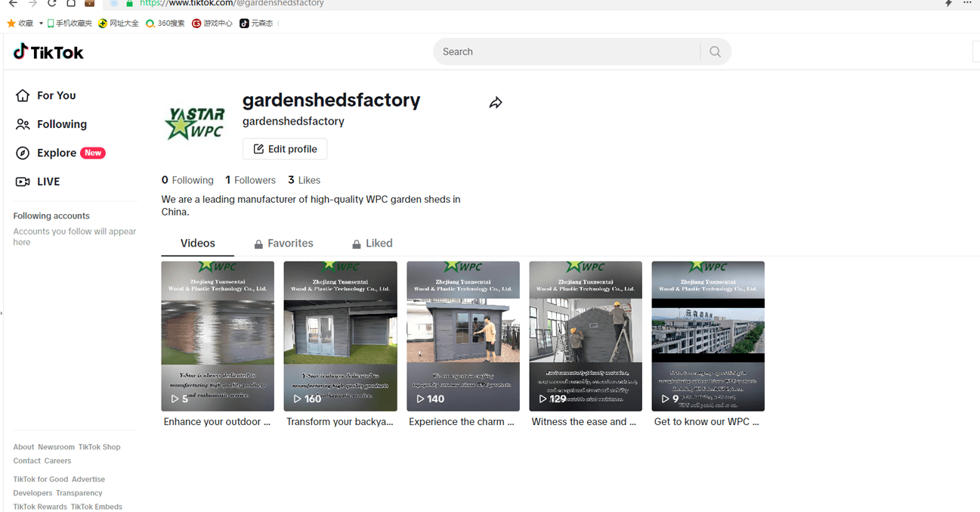980x512 pixels.
Task: Click the lightning bolt browser icon
Action: (x=948, y=3)
